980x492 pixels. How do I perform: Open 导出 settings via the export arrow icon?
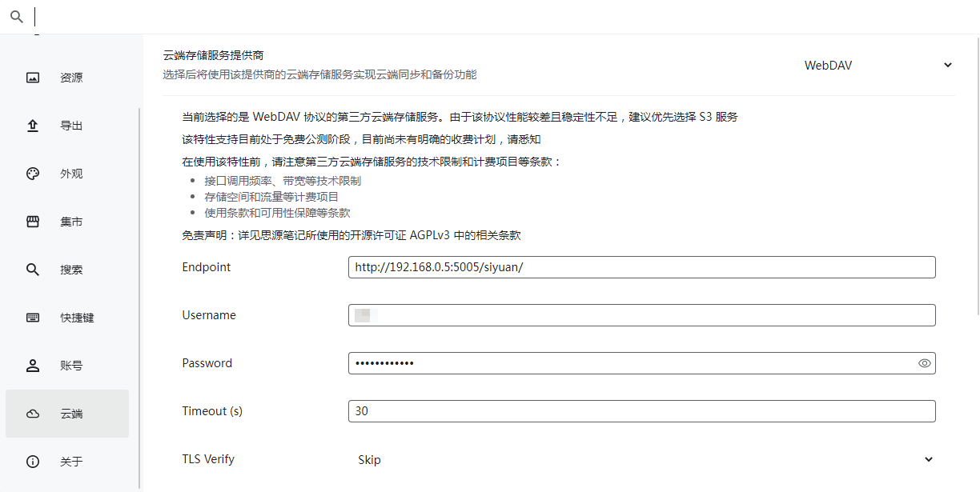point(32,126)
